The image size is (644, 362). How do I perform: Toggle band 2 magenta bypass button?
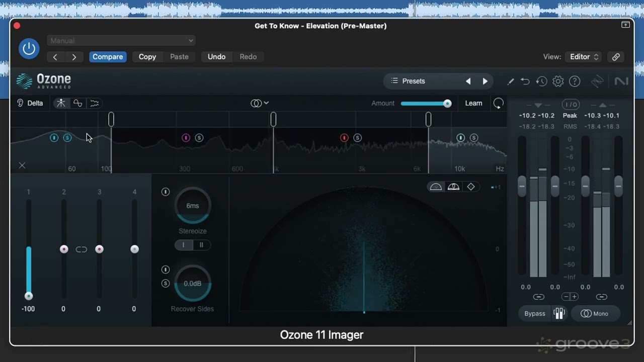(x=186, y=138)
